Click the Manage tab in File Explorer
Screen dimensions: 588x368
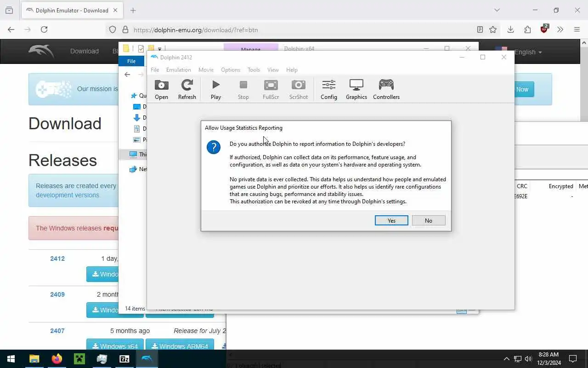click(x=251, y=48)
